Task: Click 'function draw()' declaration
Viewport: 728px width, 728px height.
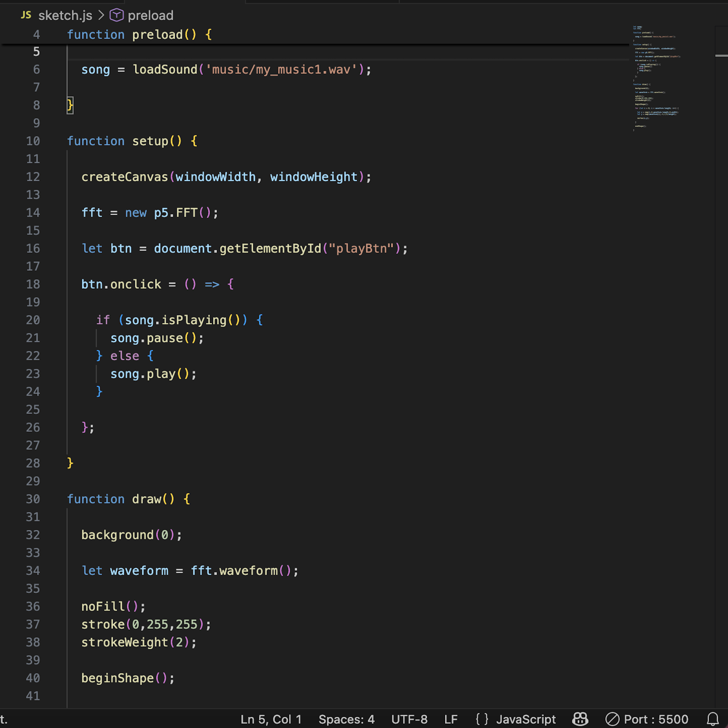Action: [121, 499]
